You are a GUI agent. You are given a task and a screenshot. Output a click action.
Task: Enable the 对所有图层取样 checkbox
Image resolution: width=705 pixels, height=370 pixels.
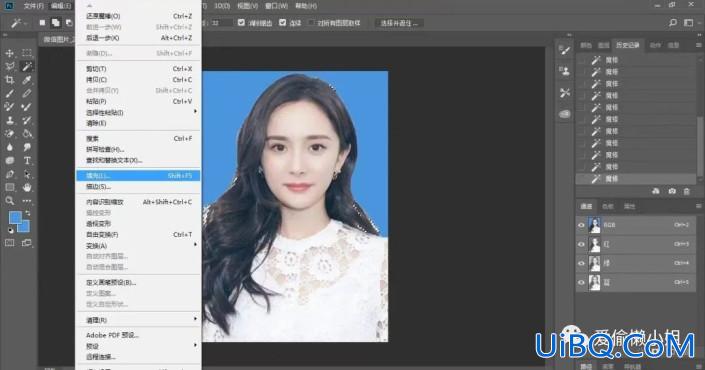pyautogui.click(x=311, y=22)
